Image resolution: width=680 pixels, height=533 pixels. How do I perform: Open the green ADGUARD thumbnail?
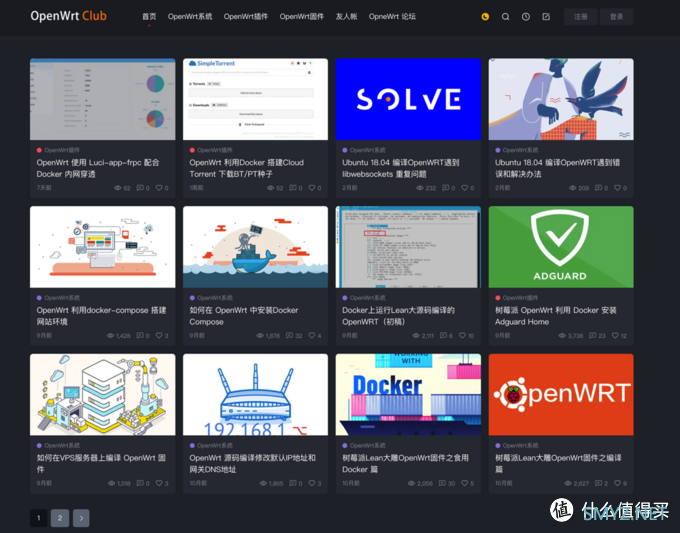click(x=561, y=247)
